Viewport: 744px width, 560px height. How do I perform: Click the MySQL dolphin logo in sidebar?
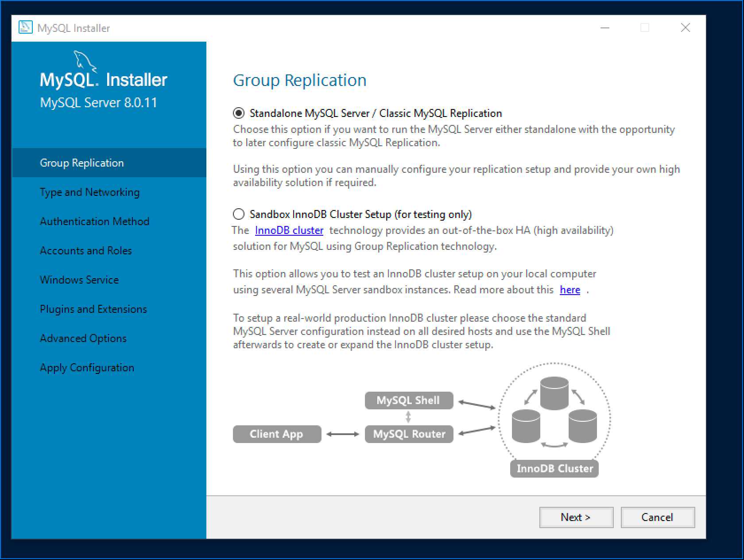point(85,61)
